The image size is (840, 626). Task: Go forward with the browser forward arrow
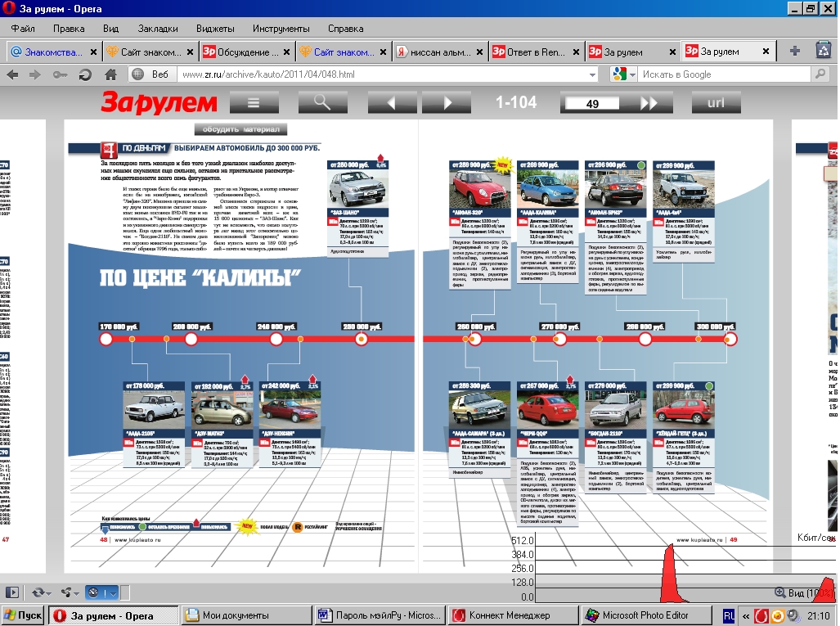[34, 74]
